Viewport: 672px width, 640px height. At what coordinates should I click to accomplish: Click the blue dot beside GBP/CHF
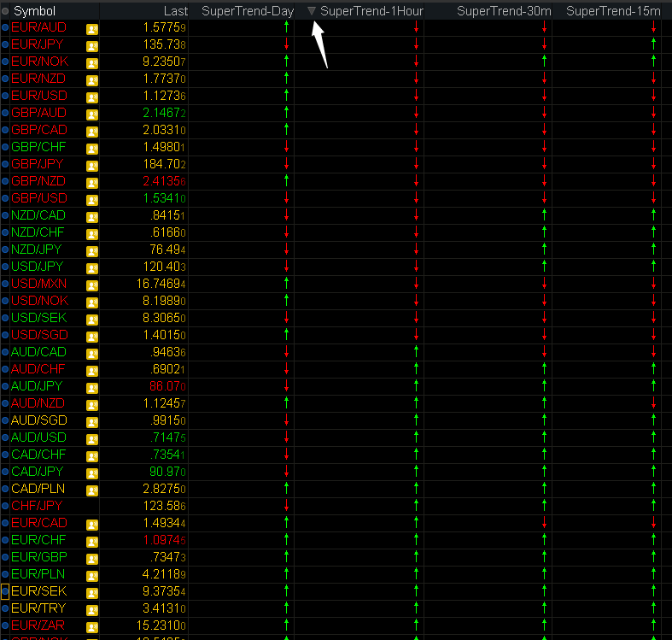pyautogui.click(x=5, y=147)
